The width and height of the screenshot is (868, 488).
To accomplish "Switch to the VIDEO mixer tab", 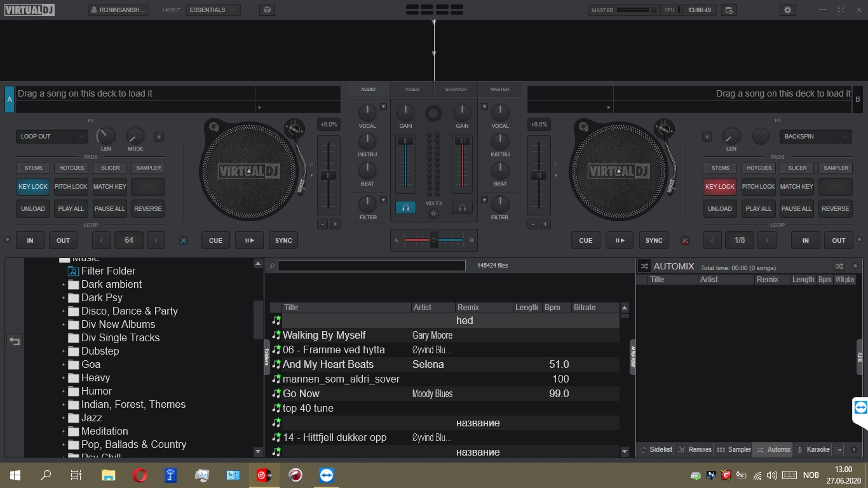I will tap(412, 90).
